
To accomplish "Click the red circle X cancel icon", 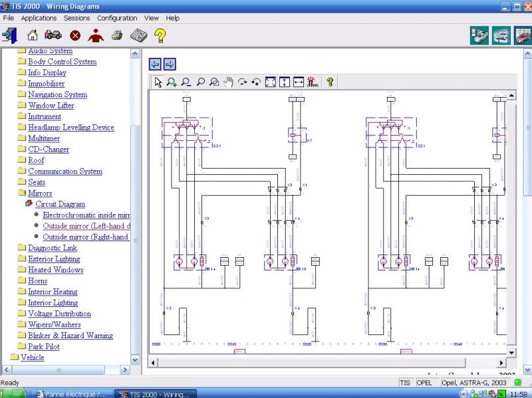I will tap(75, 36).
